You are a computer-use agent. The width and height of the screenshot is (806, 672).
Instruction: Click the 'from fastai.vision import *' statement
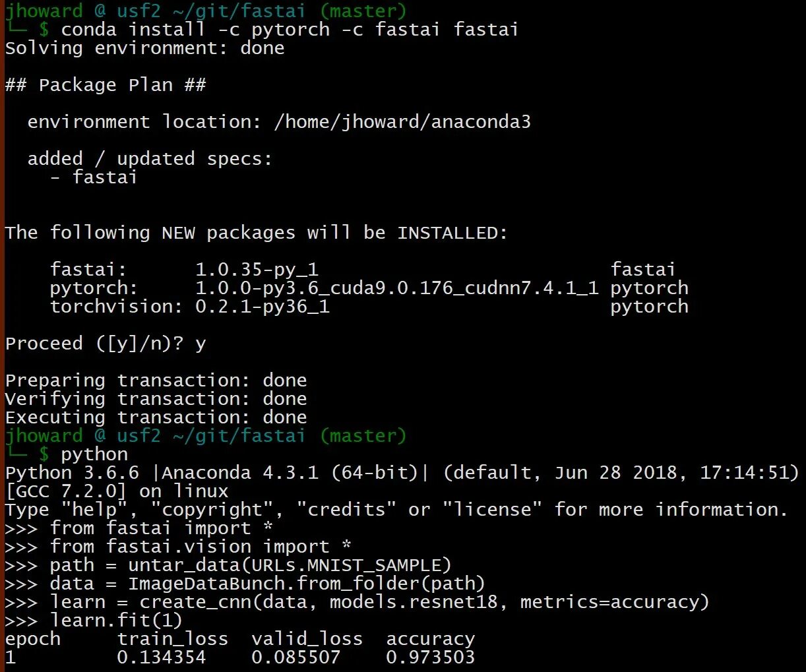tap(201, 547)
